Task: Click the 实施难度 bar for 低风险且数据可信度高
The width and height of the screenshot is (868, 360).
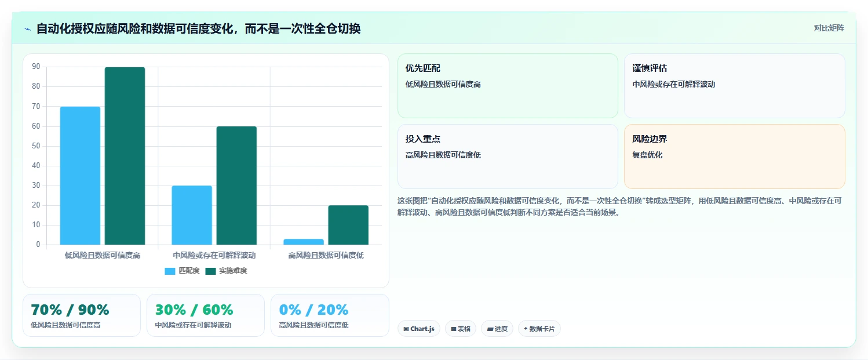Action: pyautogui.click(x=125, y=156)
